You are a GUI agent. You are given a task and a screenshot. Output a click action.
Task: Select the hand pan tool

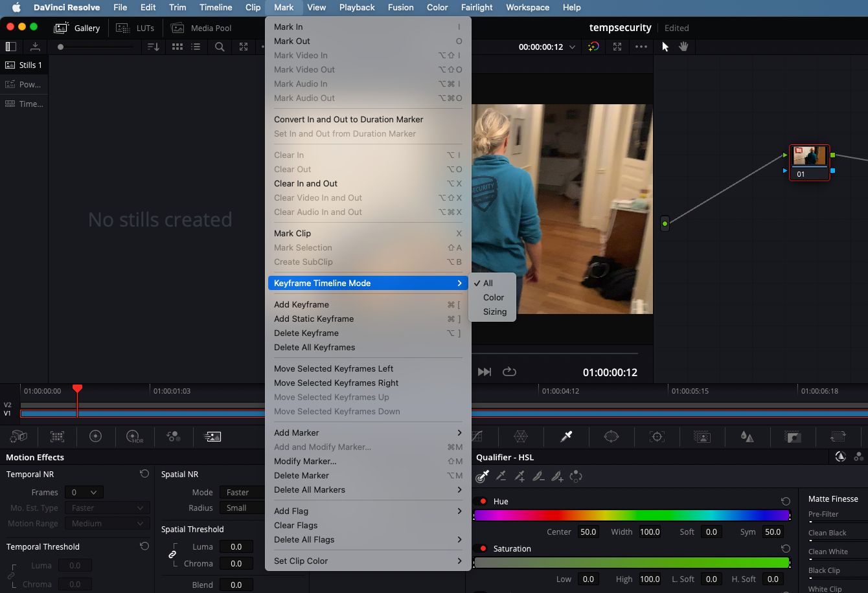pos(683,47)
